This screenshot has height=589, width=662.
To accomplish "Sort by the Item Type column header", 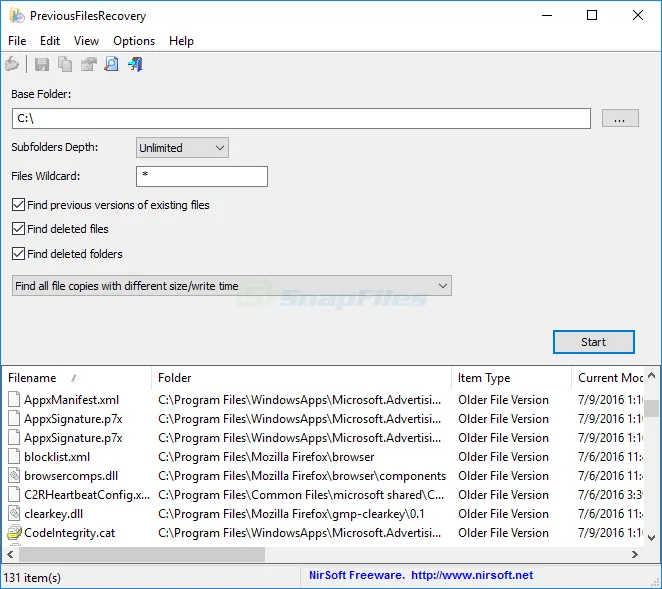I will 511,378.
